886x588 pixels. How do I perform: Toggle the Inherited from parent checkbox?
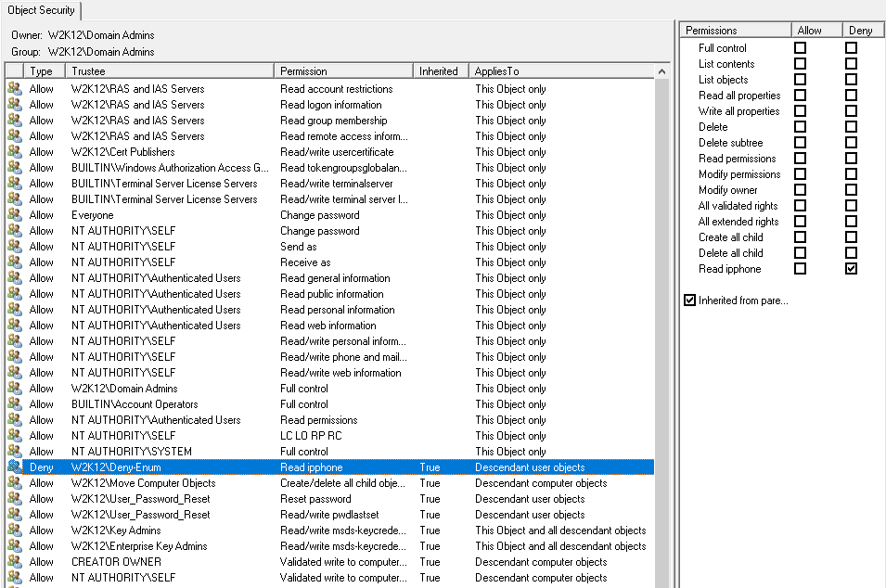pyautogui.click(x=689, y=300)
